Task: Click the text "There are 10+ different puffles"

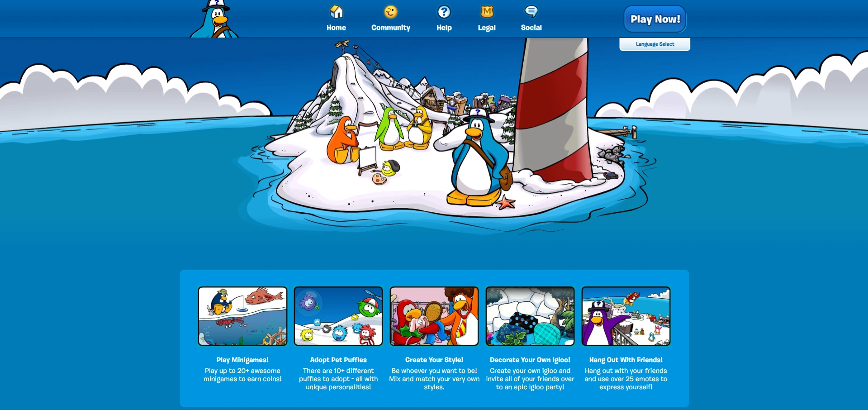Action: [x=338, y=375]
